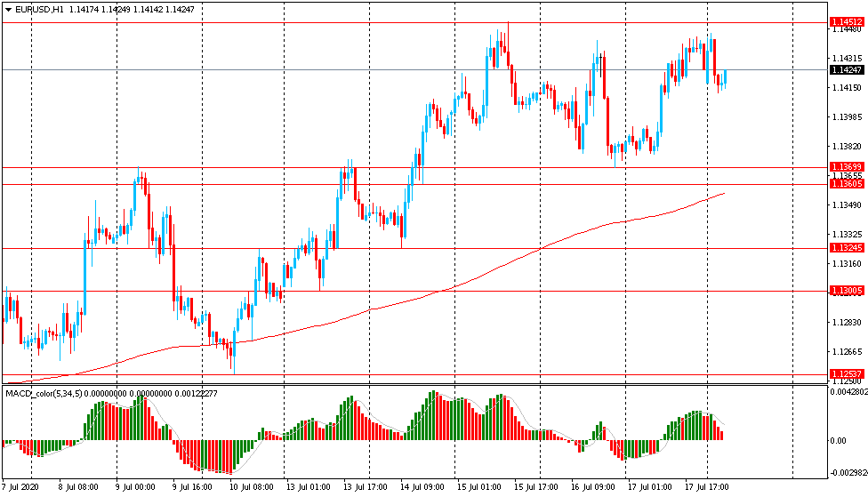The height and width of the screenshot is (497, 868).
Task: Click the 0.0042802 top MACD scale value
Action: tap(849, 392)
